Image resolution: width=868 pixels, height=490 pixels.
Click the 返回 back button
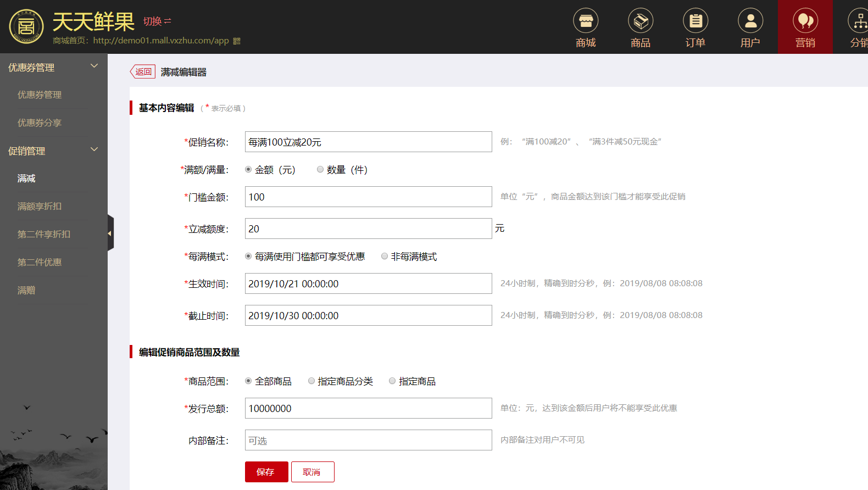tap(143, 72)
